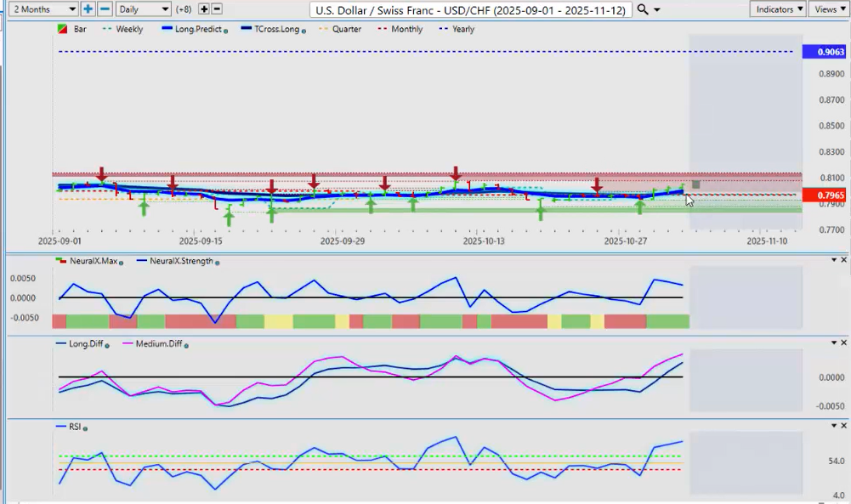Click the black plus forecast increment button
This screenshot has width=851, height=504.
coord(203,9)
